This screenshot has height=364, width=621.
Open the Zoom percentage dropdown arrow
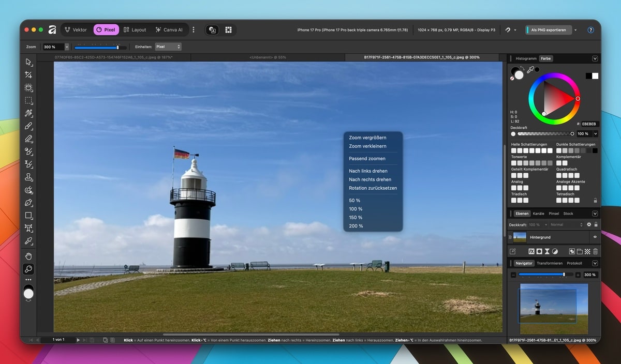67,47
